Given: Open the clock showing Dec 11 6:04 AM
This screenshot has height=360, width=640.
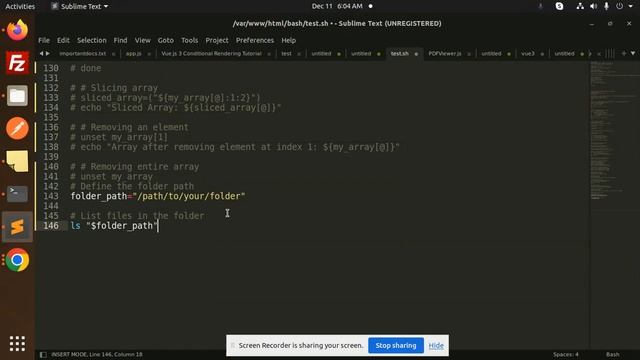Looking at the screenshot, I should 337,6.
